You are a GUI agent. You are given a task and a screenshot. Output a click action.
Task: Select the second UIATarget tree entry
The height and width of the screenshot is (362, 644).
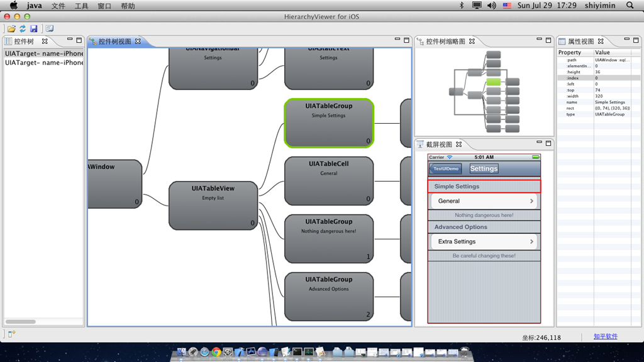tap(44, 63)
